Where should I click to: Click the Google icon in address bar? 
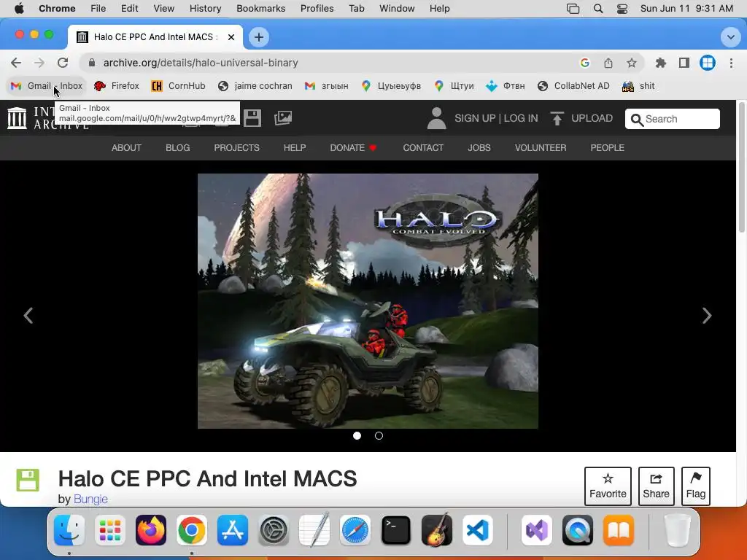coord(584,63)
